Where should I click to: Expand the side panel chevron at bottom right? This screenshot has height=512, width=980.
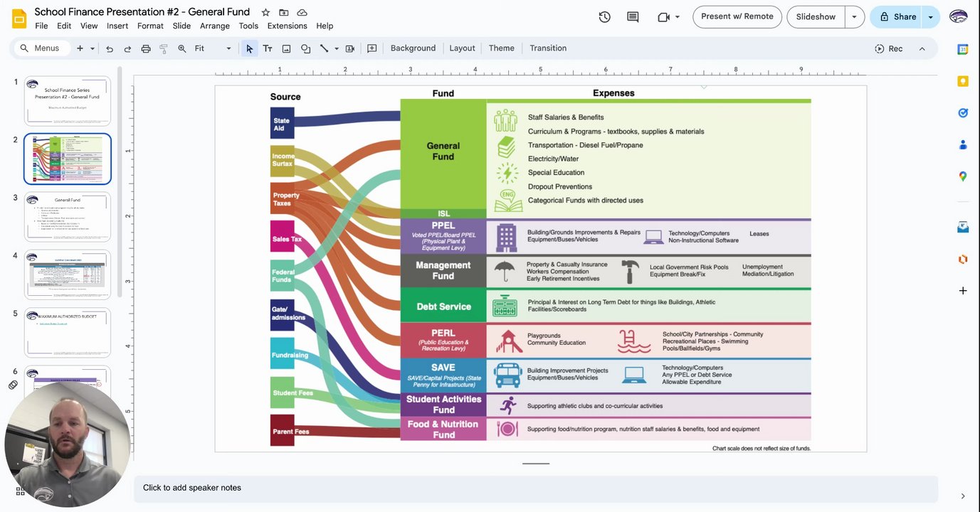pos(963,496)
